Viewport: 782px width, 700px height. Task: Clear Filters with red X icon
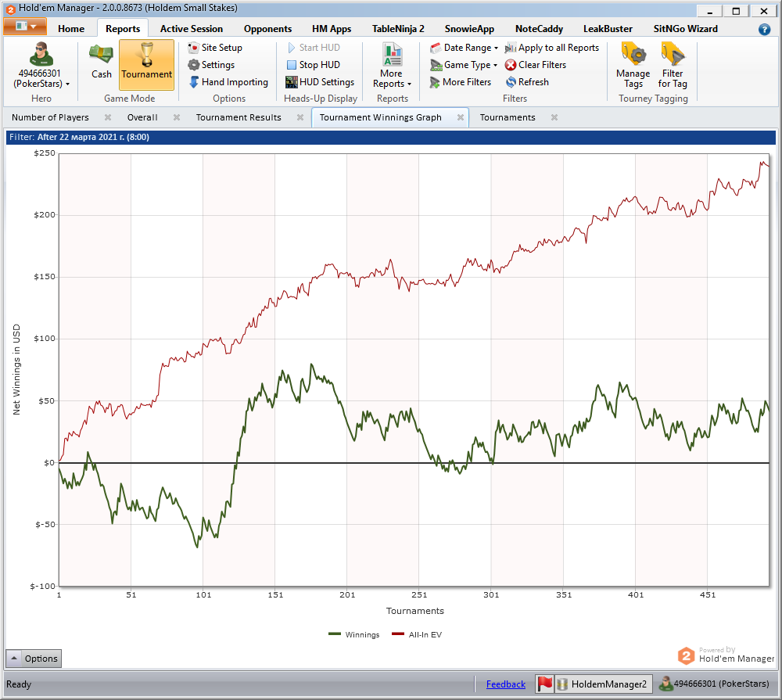click(x=535, y=65)
